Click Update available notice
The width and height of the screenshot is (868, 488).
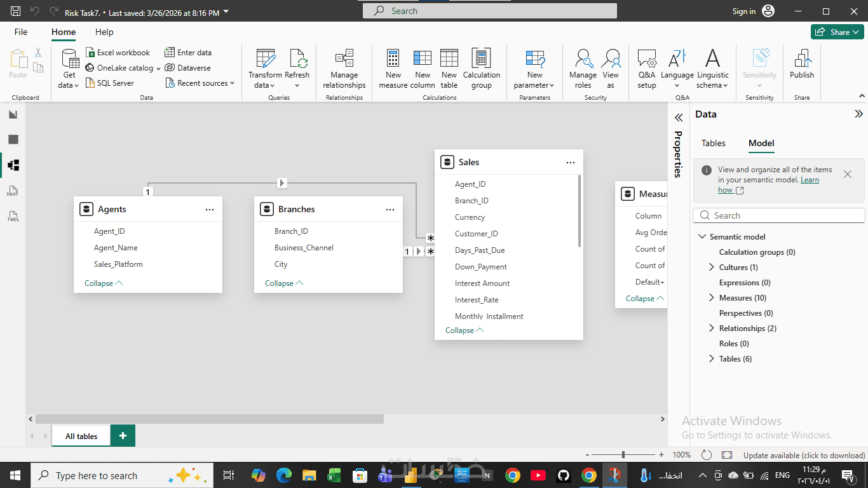804,455
